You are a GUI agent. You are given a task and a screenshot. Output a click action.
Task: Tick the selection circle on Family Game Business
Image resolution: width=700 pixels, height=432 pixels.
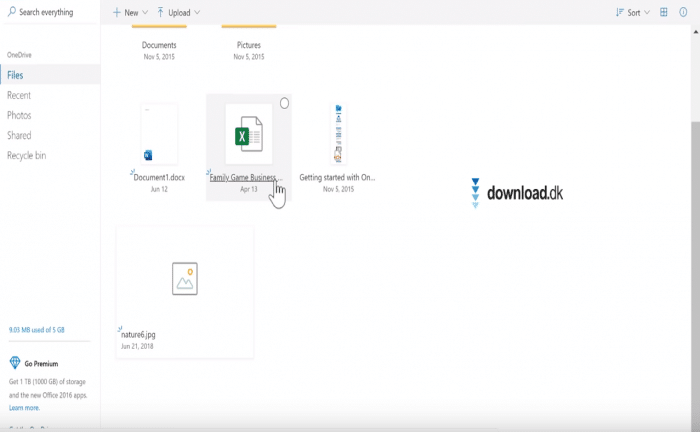click(x=285, y=103)
